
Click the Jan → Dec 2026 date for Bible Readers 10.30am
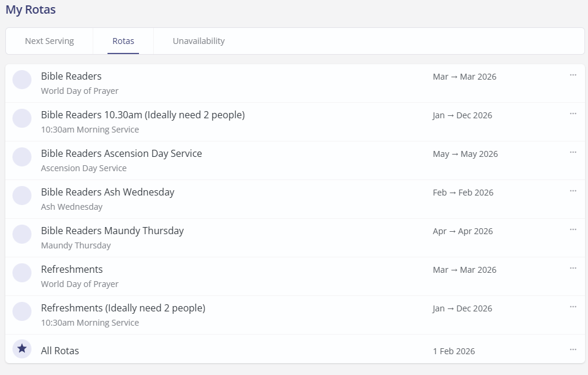(462, 115)
